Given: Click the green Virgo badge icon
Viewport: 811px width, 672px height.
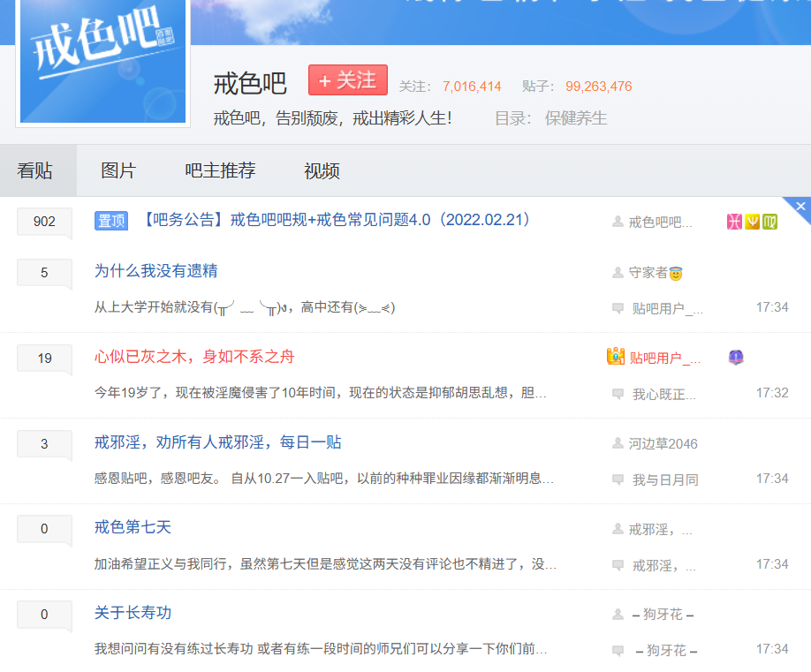Looking at the screenshot, I should (769, 222).
